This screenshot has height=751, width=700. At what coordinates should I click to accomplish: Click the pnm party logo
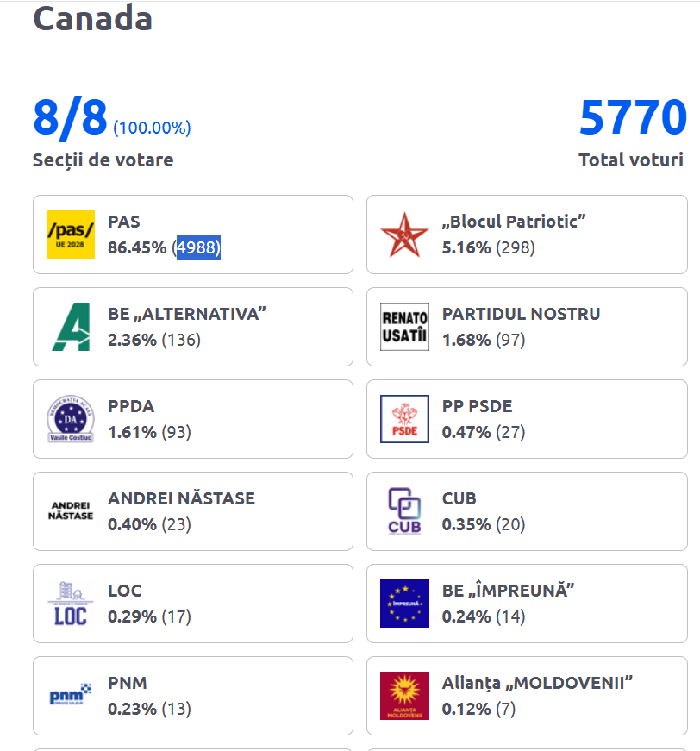[x=71, y=694]
